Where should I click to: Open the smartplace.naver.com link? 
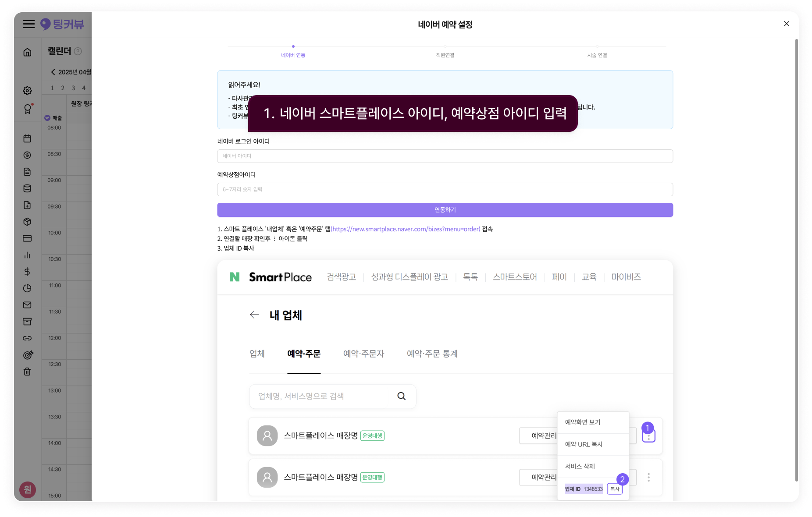click(x=406, y=229)
